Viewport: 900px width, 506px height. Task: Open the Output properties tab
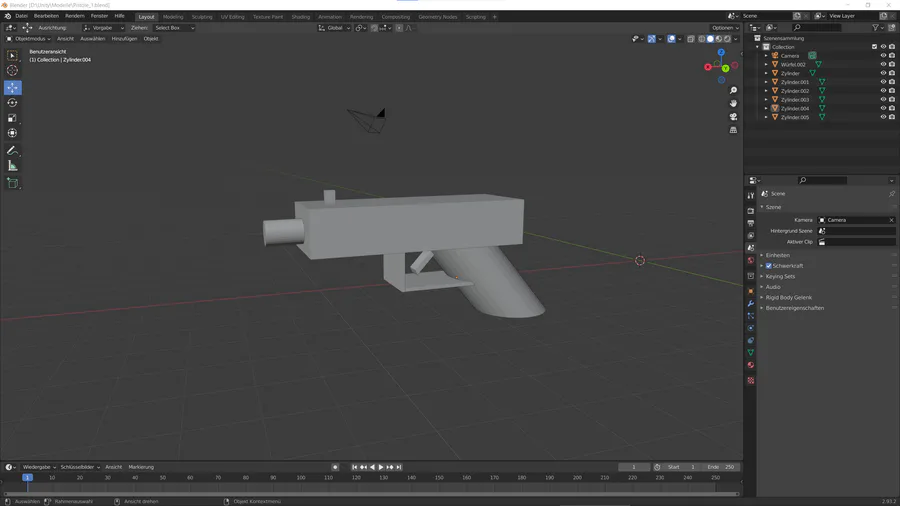pyautogui.click(x=751, y=223)
